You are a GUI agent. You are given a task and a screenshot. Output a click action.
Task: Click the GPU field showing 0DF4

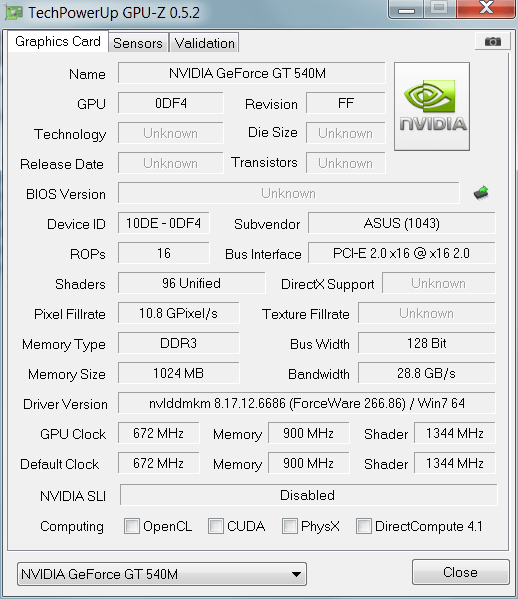click(x=171, y=103)
